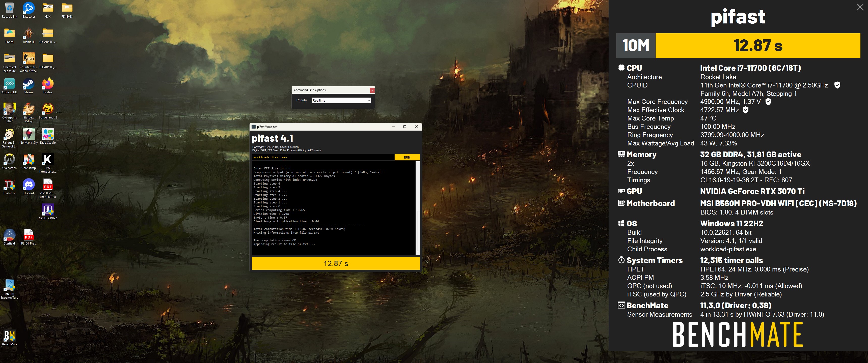Launch Diablo III shortcut

[29, 35]
